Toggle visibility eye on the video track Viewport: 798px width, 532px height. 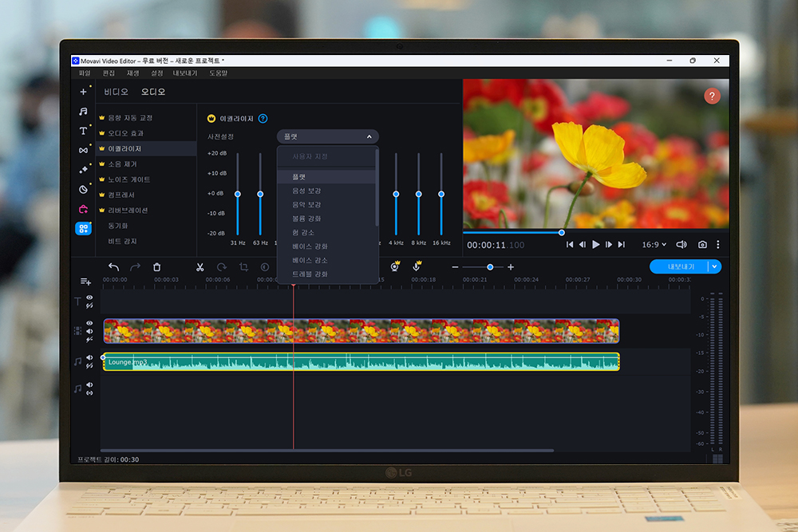[x=89, y=323]
